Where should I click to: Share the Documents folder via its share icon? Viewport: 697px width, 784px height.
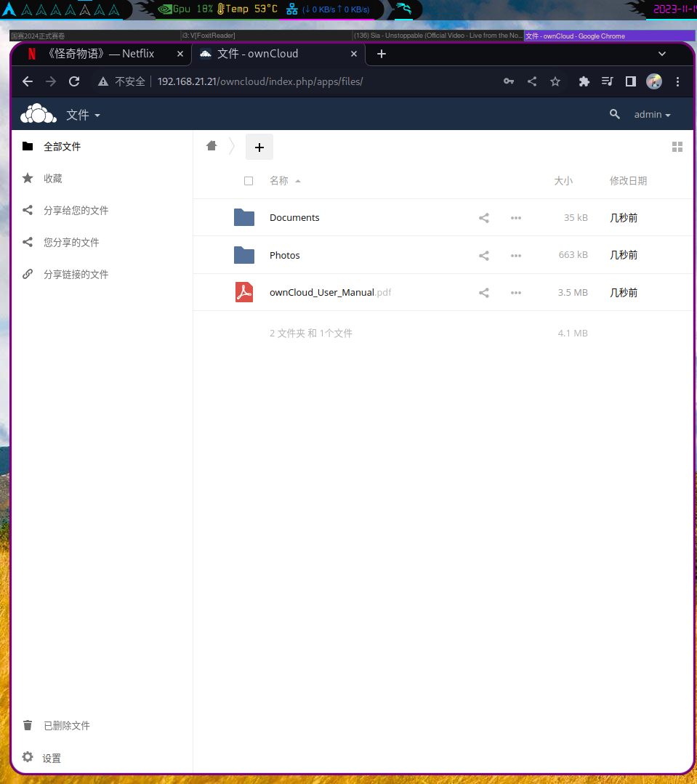(x=483, y=217)
